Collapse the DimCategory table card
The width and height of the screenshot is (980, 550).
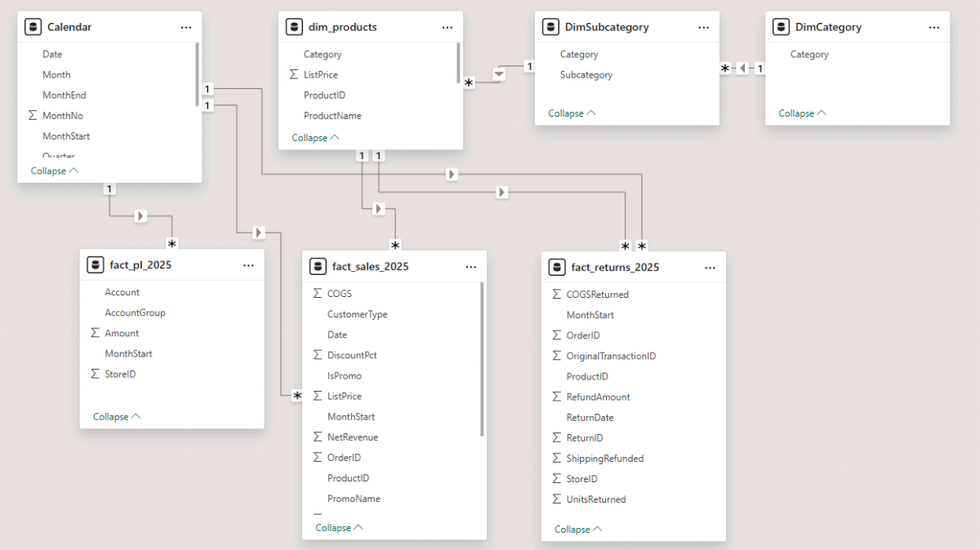(802, 113)
